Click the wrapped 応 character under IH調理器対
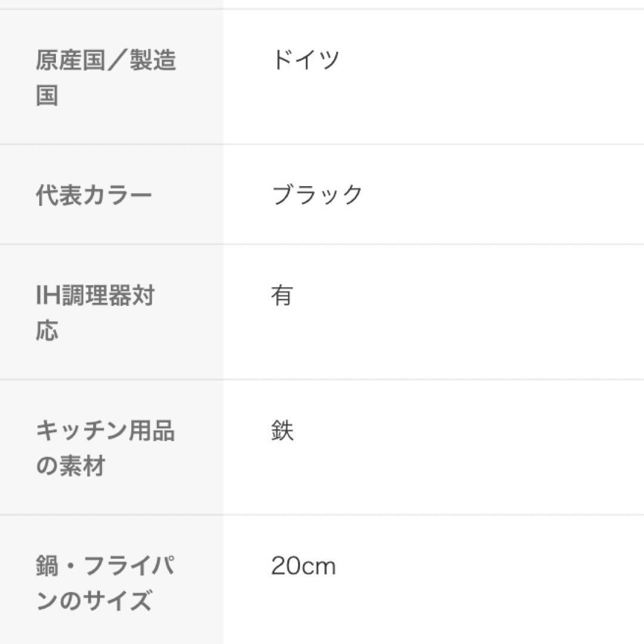This screenshot has height=644, width=644. pyautogui.click(x=47, y=330)
